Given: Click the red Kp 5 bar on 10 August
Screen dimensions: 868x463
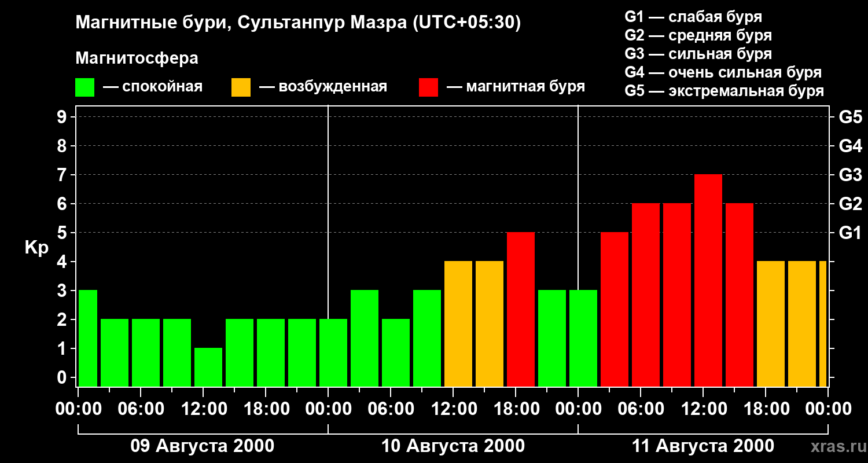Looking at the screenshot, I should 521,310.
